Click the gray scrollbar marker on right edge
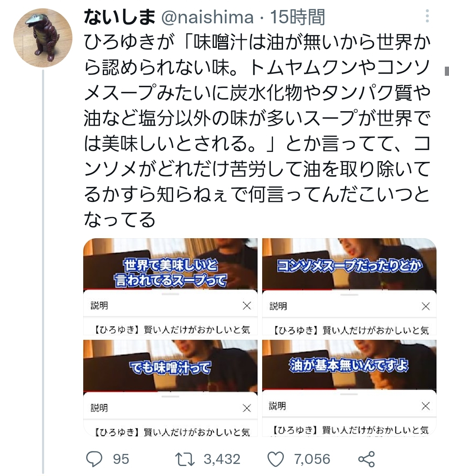Image resolution: width=449 pixels, height=476 pixels. (447, 71)
